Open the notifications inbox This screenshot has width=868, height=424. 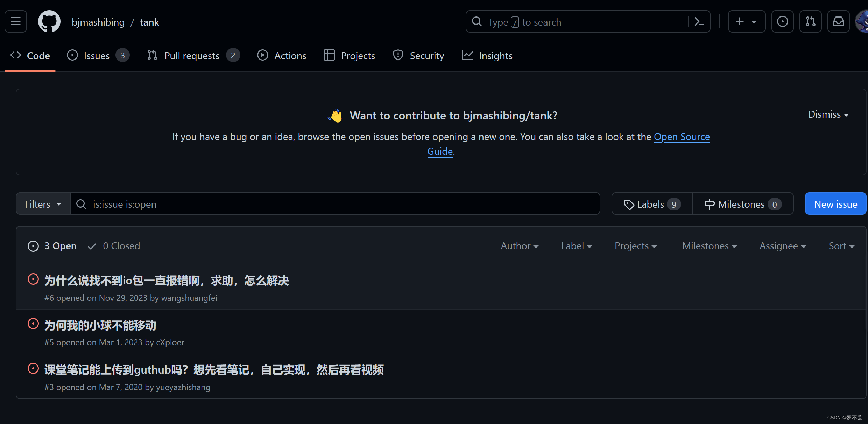839,22
